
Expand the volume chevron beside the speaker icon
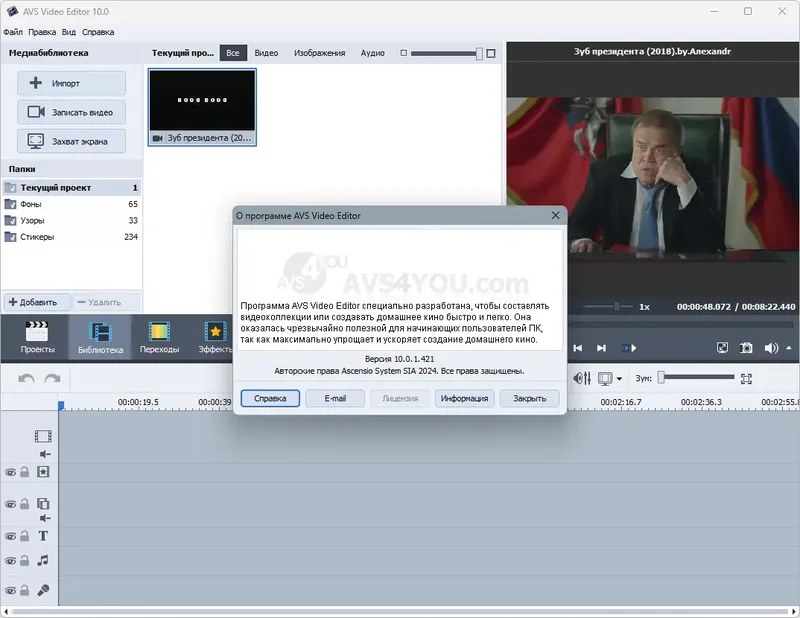pos(789,347)
